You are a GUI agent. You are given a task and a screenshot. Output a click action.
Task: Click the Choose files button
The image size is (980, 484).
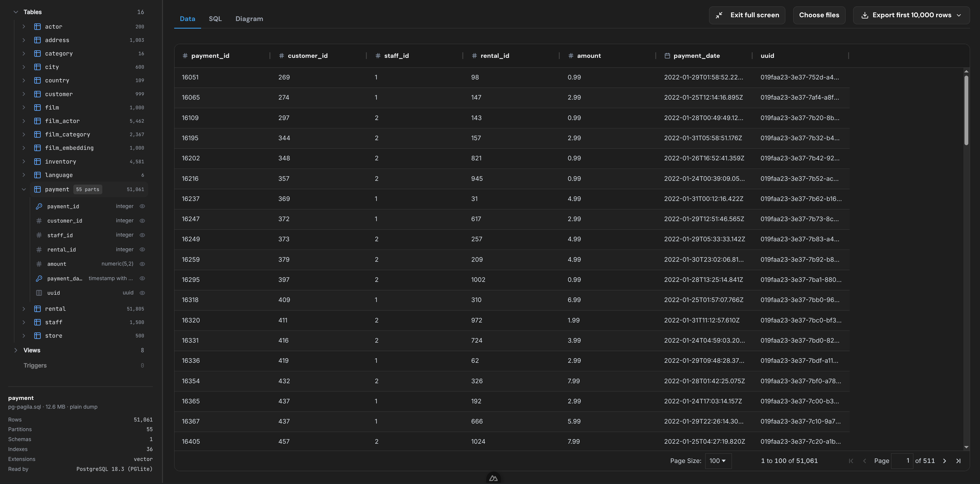click(819, 15)
